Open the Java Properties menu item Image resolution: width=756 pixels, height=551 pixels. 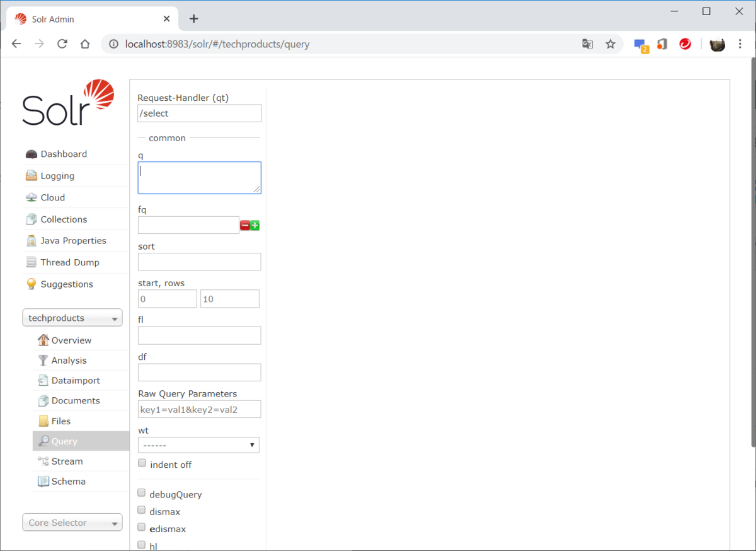[73, 241]
